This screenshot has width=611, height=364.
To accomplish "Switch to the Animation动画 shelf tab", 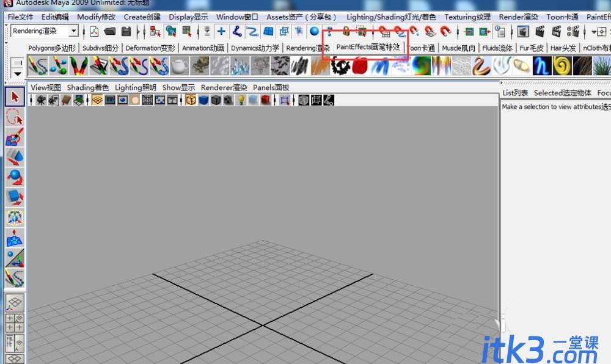I will (x=203, y=48).
